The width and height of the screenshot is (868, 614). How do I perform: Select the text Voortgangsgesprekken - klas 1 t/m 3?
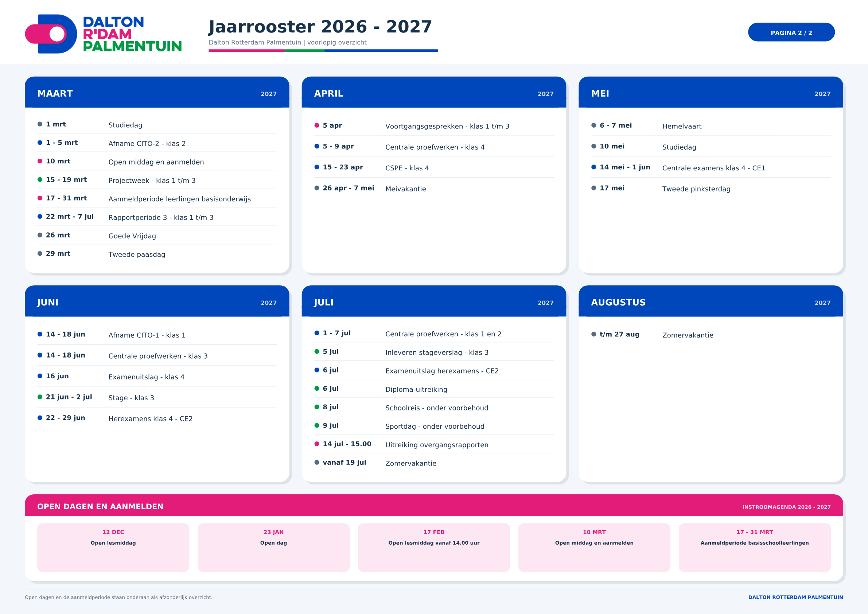(447, 126)
